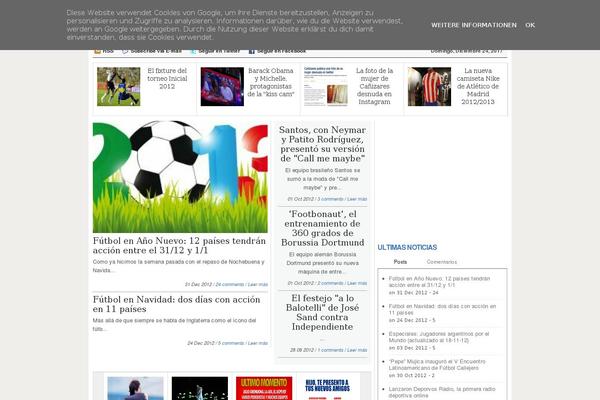Image resolution: width=600 pixels, height=400 pixels.
Task: Open the Seguir en Twitter link
Action: 219,51
